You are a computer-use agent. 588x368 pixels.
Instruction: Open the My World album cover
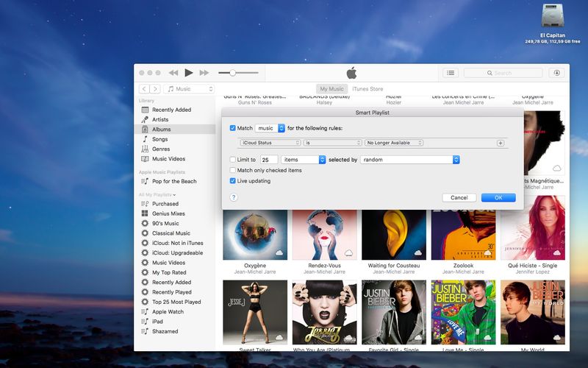pyautogui.click(x=532, y=312)
